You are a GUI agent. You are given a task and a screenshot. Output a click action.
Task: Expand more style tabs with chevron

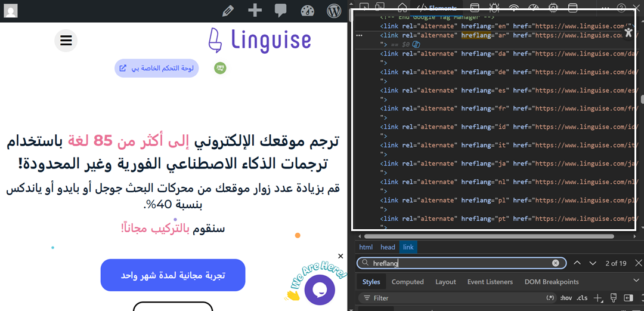click(636, 281)
